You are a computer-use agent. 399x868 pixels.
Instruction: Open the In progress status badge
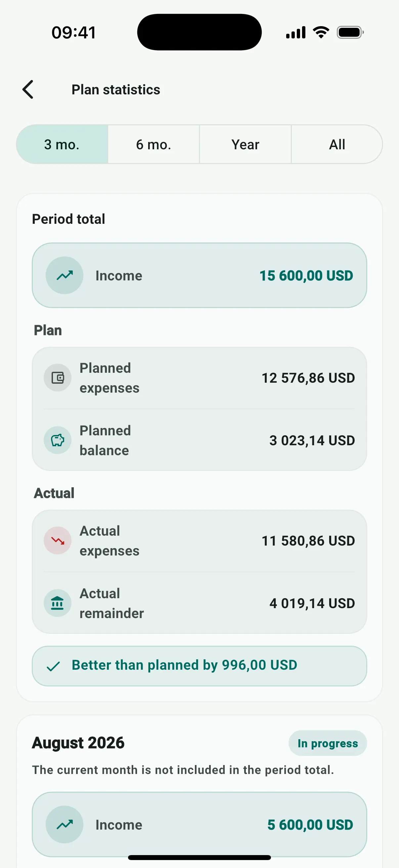(328, 743)
